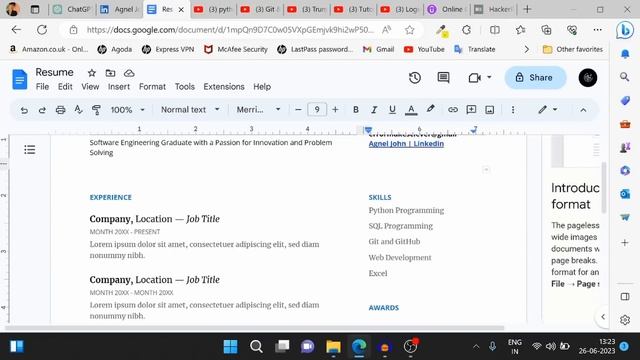Star the Resume document
Screen dimensions: 640x360
tap(92, 73)
